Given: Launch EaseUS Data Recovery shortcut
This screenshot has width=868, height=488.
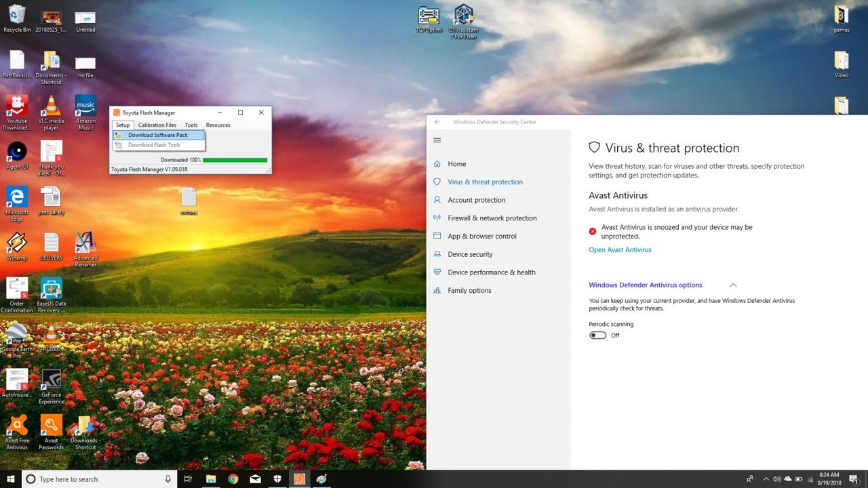Looking at the screenshot, I should pyautogui.click(x=52, y=296).
